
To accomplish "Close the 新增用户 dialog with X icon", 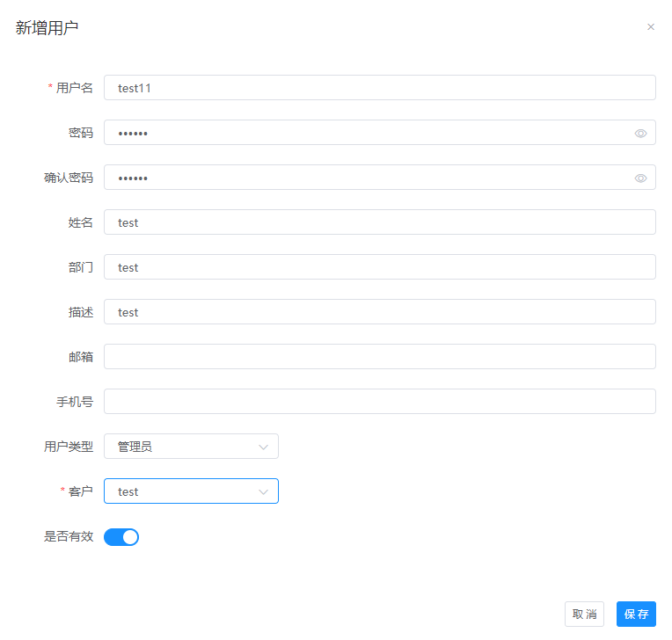I will (x=651, y=27).
